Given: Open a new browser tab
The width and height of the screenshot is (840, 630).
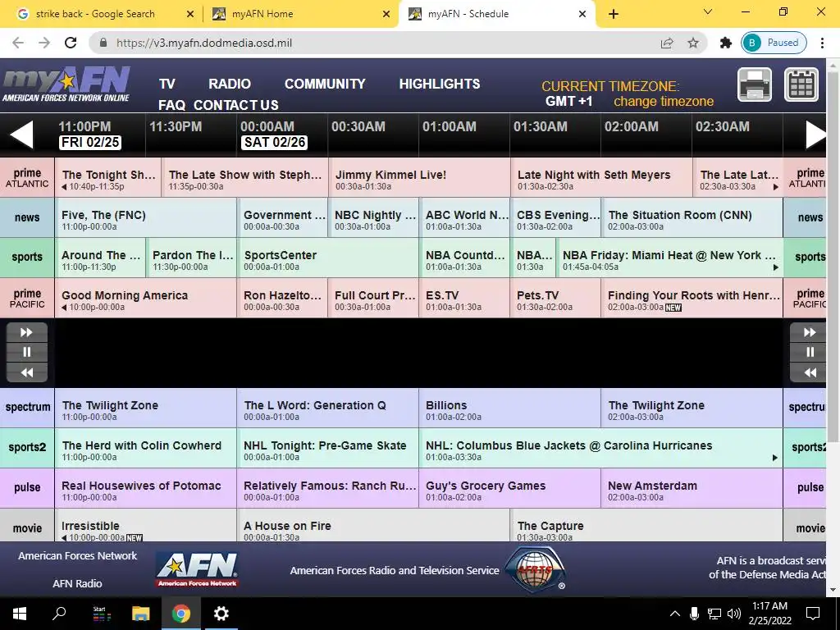Looking at the screenshot, I should (x=614, y=14).
